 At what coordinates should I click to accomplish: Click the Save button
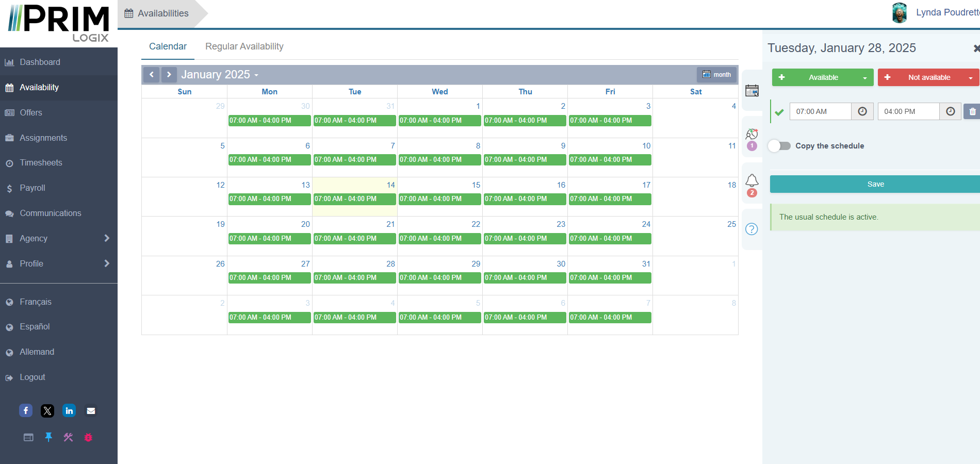tap(875, 184)
